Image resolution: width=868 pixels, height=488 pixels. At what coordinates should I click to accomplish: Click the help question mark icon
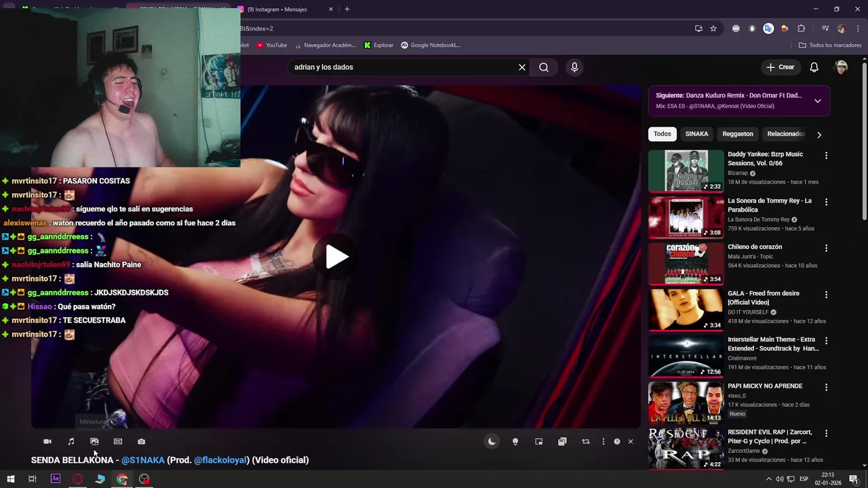click(x=617, y=441)
